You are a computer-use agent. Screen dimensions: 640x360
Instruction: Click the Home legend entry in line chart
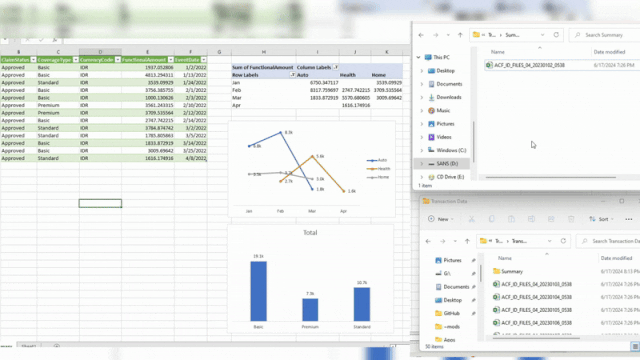click(378, 177)
